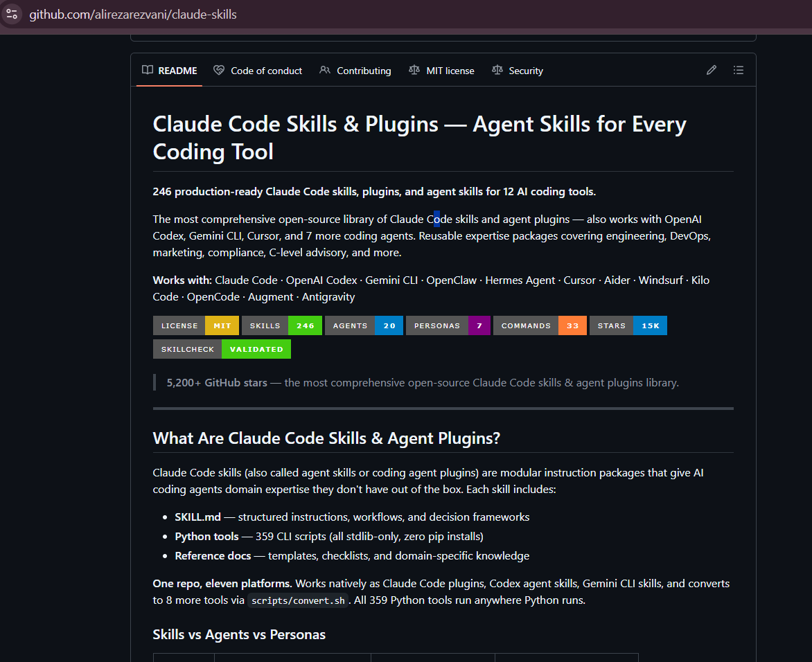The height and width of the screenshot is (662, 812).
Task: Click the 'Reference docs' bullet item
Action: [x=352, y=556]
